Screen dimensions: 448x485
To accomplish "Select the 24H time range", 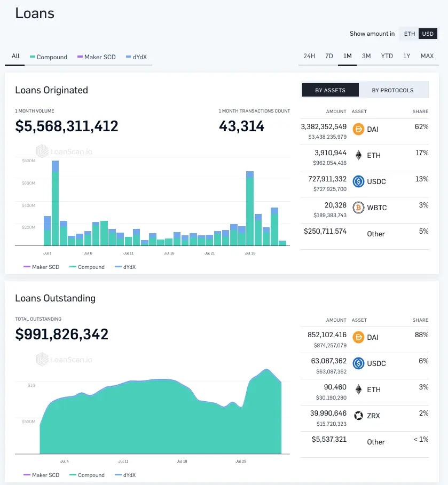I will click(x=309, y=56).
